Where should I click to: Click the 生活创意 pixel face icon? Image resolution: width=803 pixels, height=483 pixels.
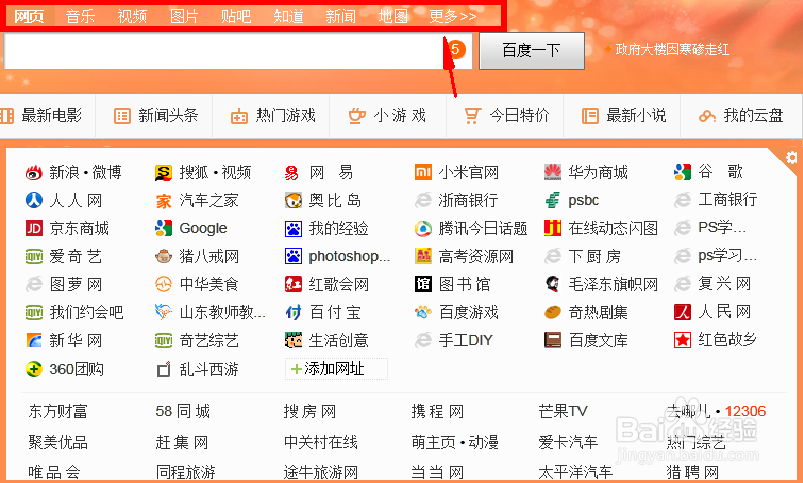[x=293, y=340]
